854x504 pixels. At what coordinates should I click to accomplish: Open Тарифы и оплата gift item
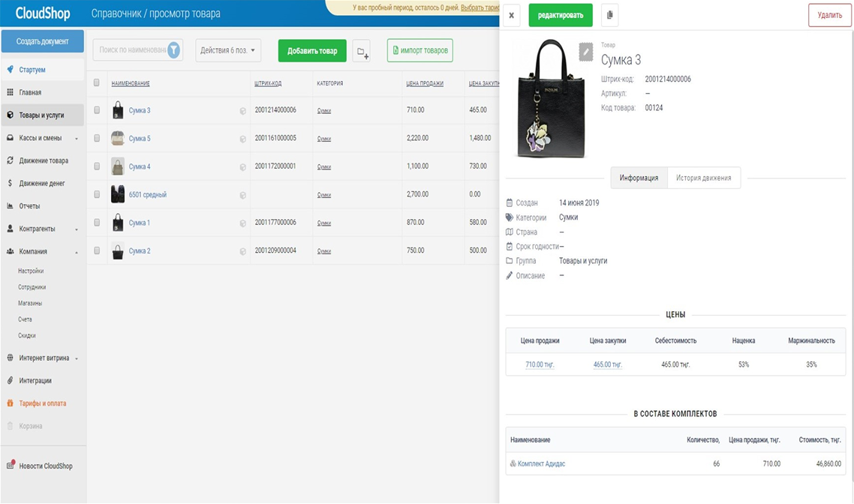tap(42, 403)
